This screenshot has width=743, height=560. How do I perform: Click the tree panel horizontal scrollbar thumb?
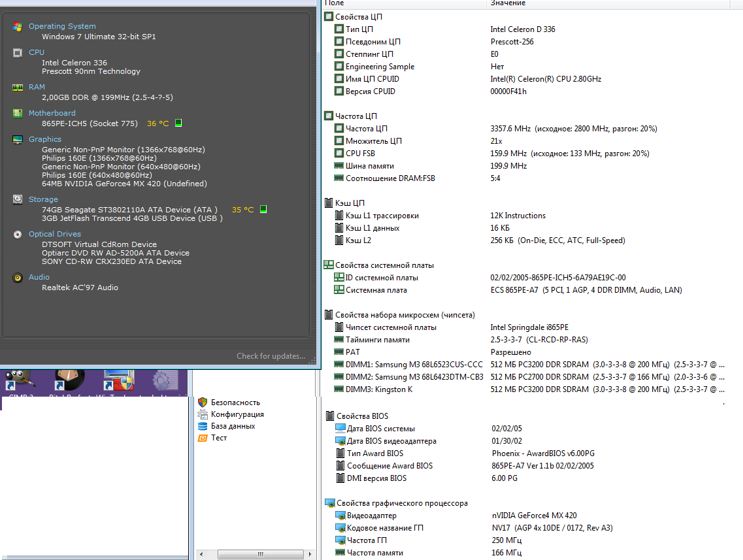coord(261,554)
